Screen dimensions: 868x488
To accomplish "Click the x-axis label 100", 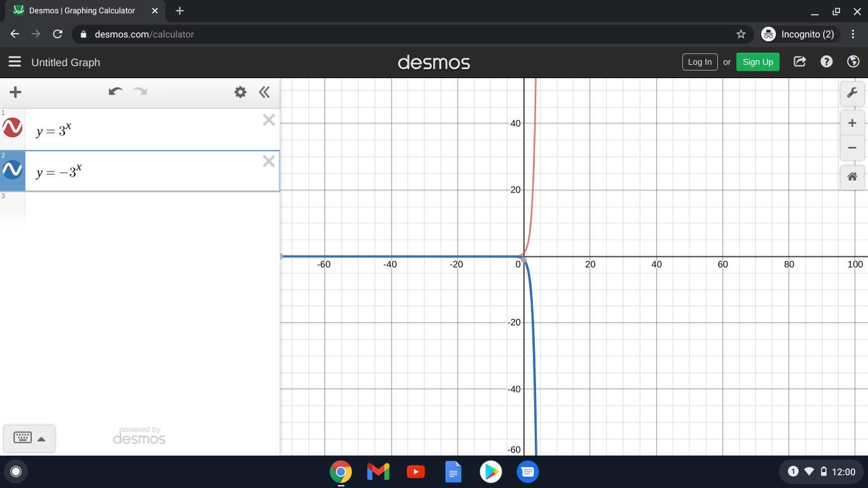I will (x=855, y=264).
